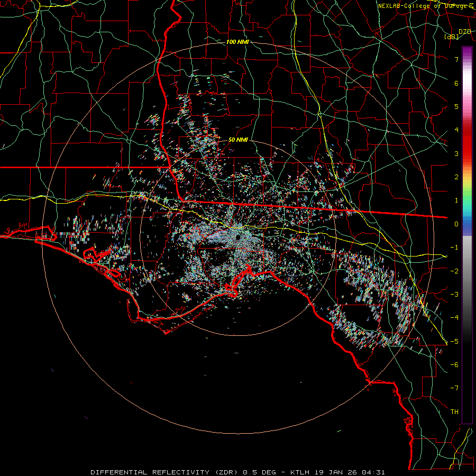Screen dimensions: 476x476
Task: Click the "TH" threshold label on scale
Action: point(454,412)
